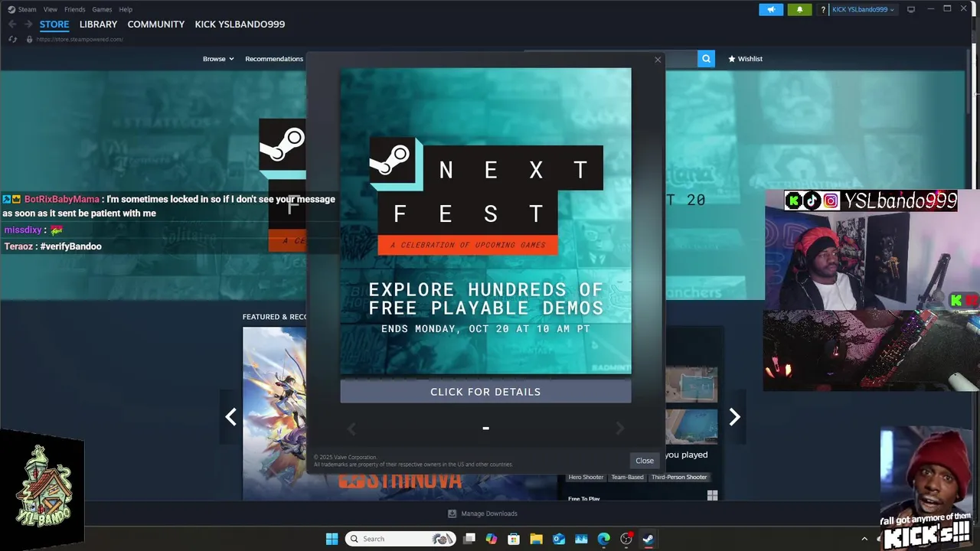Screen dimensions: 980x551
Task: Open Microsoft Store from taskbar
Action: (514, 539)
